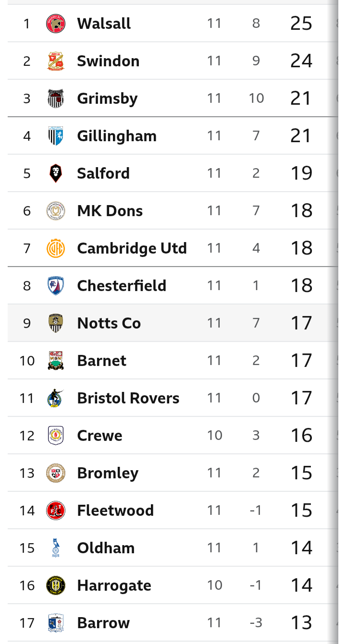346x644 pixels.
Task: Click the Cambridge Utd orange badge
Action: (x=56, y=248)
